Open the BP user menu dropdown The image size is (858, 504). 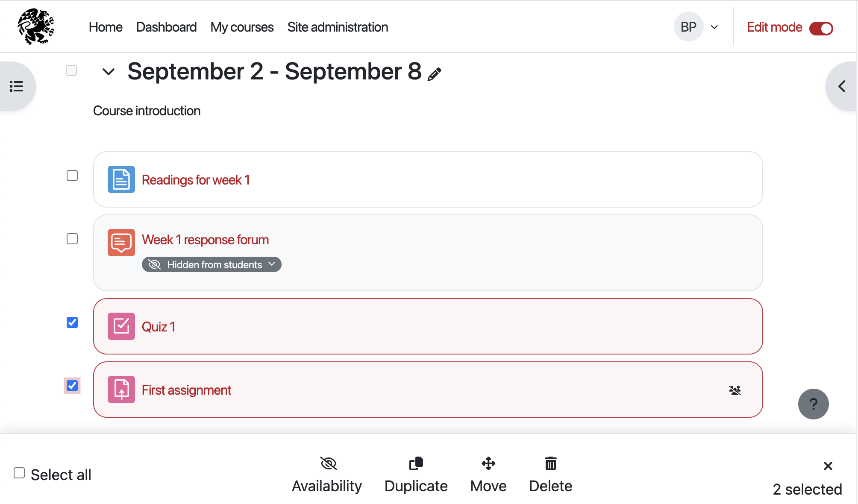(x=697, y=27)
